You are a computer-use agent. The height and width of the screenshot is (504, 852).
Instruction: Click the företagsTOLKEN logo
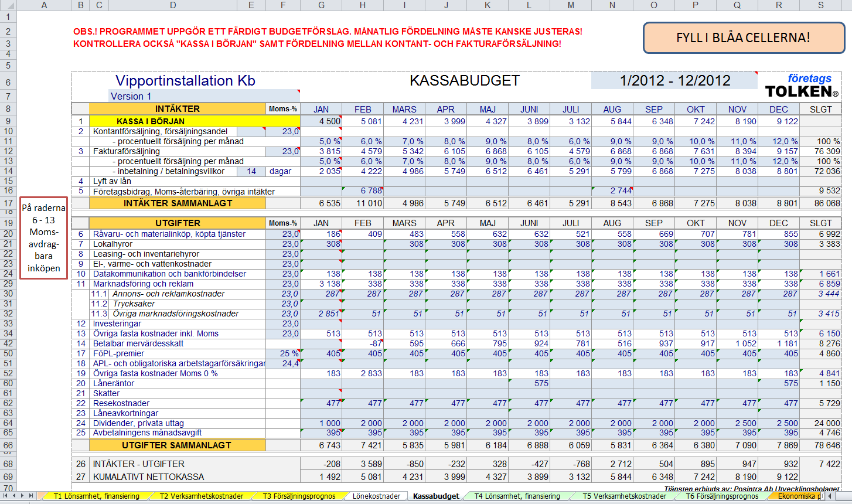(802, 86)
